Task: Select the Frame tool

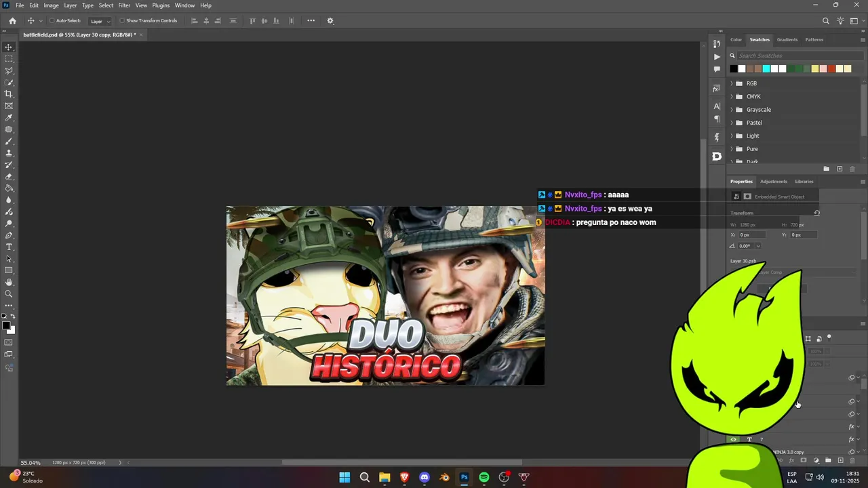Action: (x=9, y=106)
